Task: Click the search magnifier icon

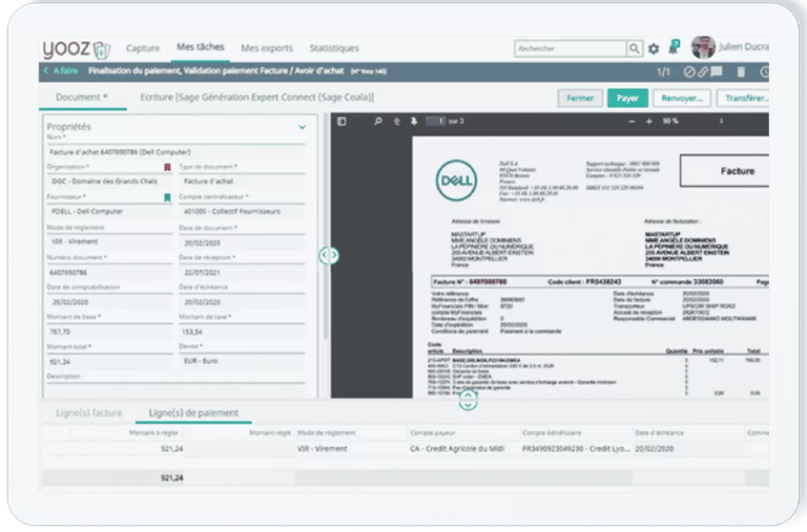Action: (x=635, y=48)
